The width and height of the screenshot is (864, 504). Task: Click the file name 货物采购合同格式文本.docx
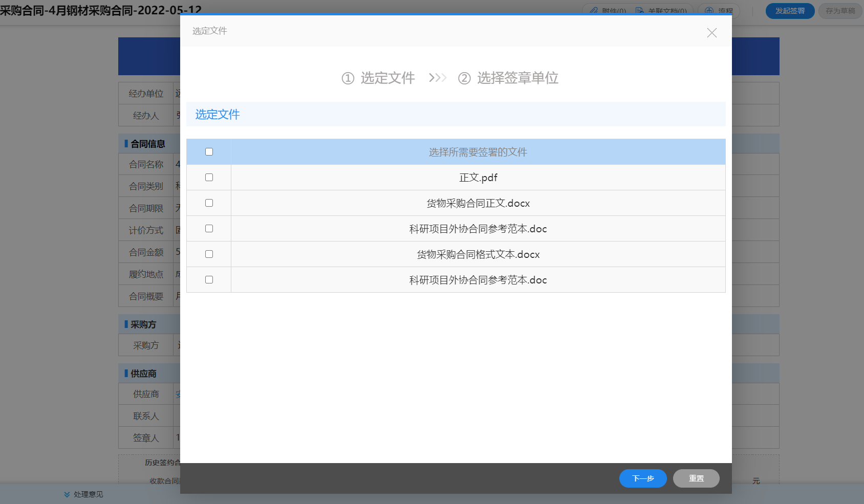[478, 254]
